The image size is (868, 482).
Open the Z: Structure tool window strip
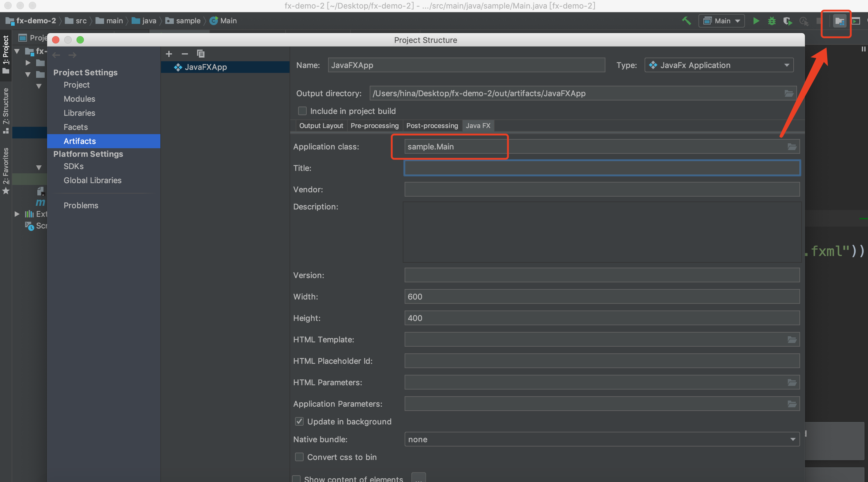[x=6, y=111]
